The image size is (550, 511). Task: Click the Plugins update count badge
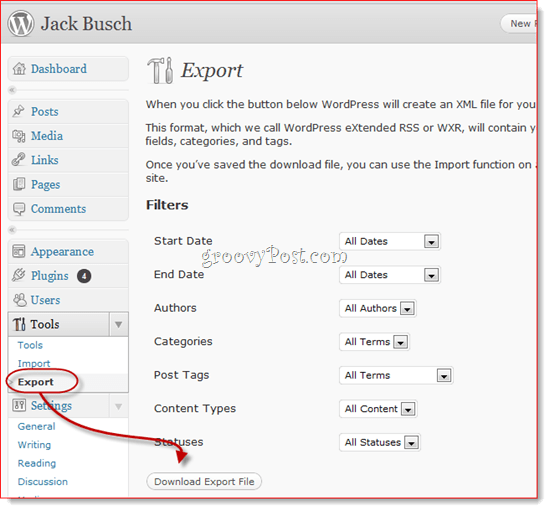[x=84, y=276]
